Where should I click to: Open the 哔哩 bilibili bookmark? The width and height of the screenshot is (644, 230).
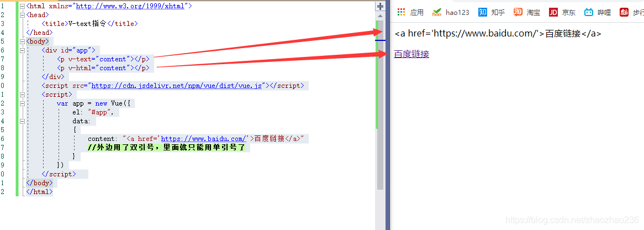598,12
